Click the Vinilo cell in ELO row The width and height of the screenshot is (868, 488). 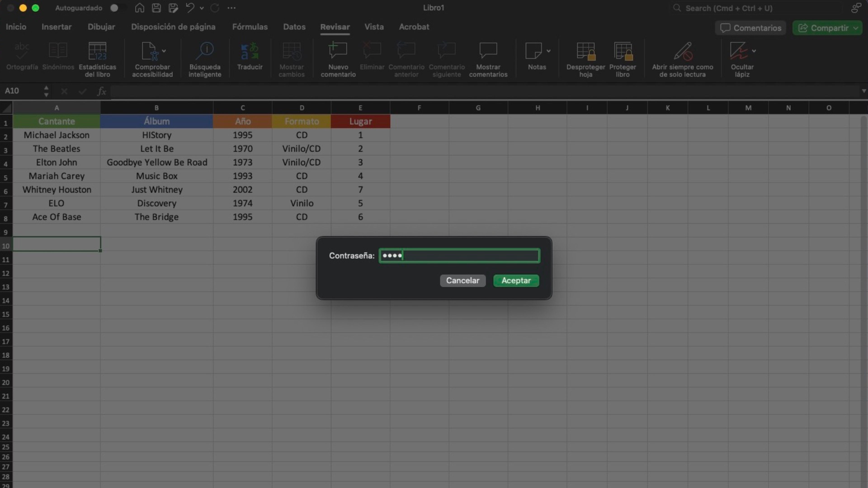(302, 203)
